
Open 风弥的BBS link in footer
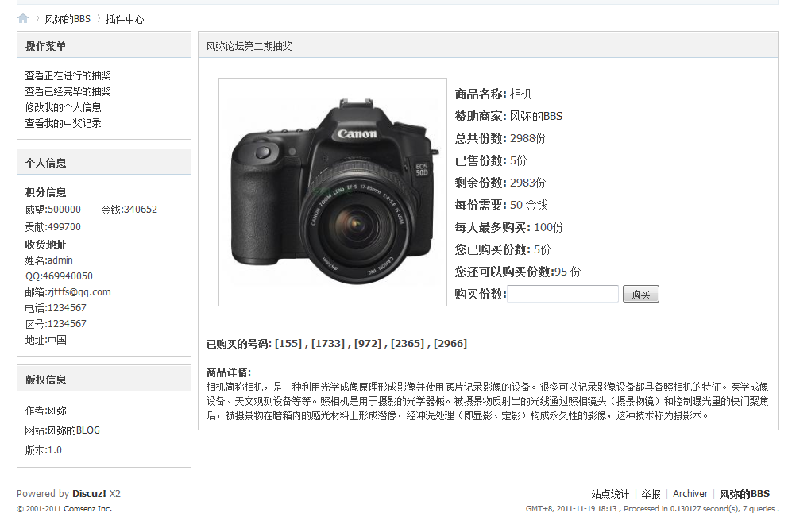(x=744, y=494)
